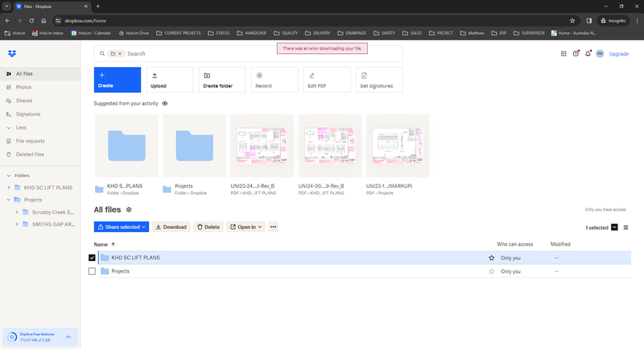The width and height of the screenshot is (644, 349).
Task: Open the Share selected dropdown
Action: (x=122, y=227)
